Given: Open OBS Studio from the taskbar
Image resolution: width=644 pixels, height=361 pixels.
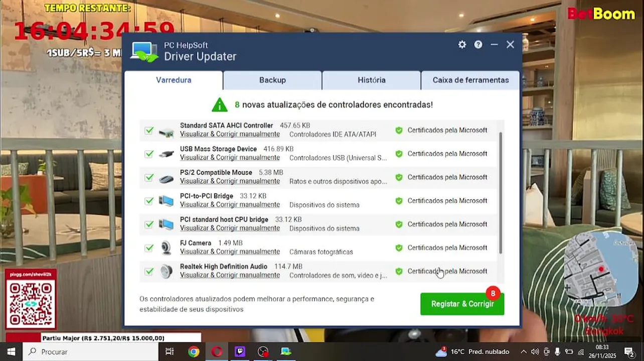Looking at the screenshot, I should coord(263,351).
